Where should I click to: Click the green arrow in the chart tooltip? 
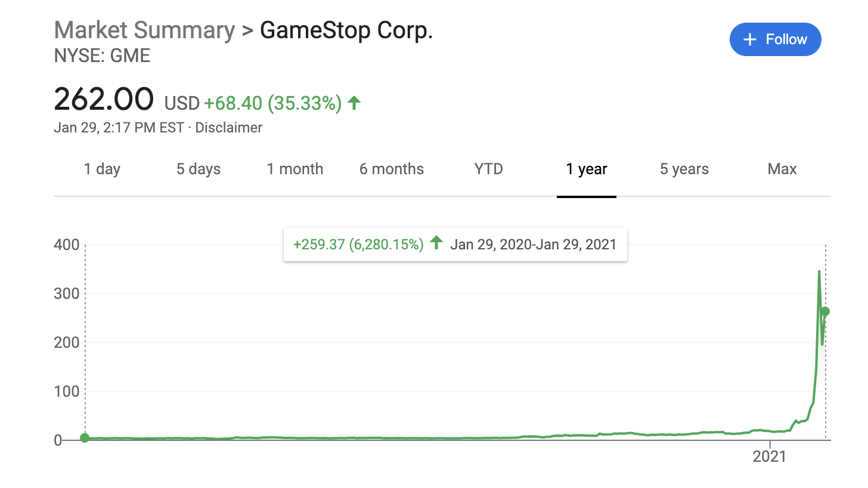pyautogui.click(x=436, y=243)
